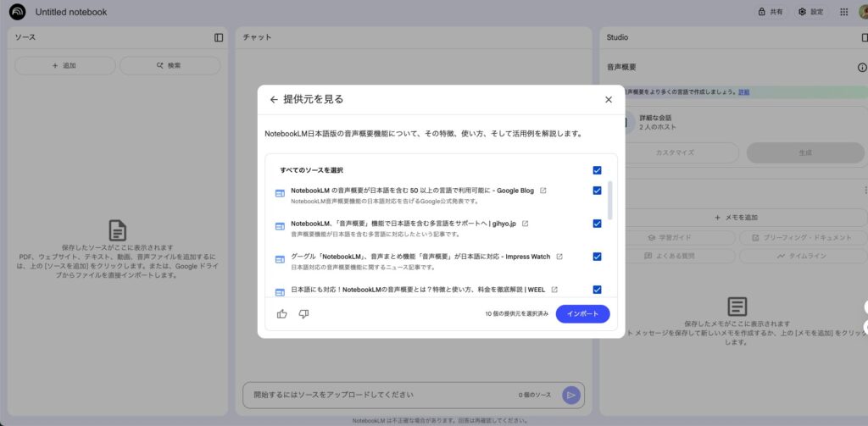Click the web page icon beside gihyo.jp source
Image resolution: width=868 pixels, height=426 pixels.
pos(280,226)
